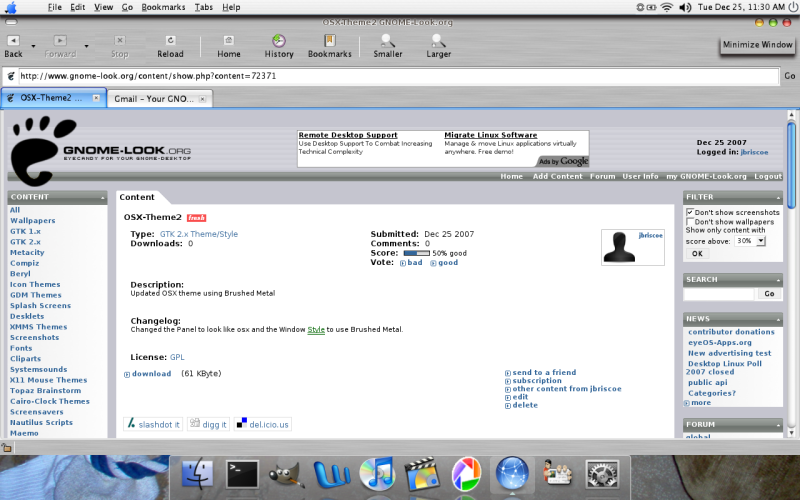Open the Bookmarks toolbar icon
The width and height of the screenshot is (800, 500).
[330, 41]
